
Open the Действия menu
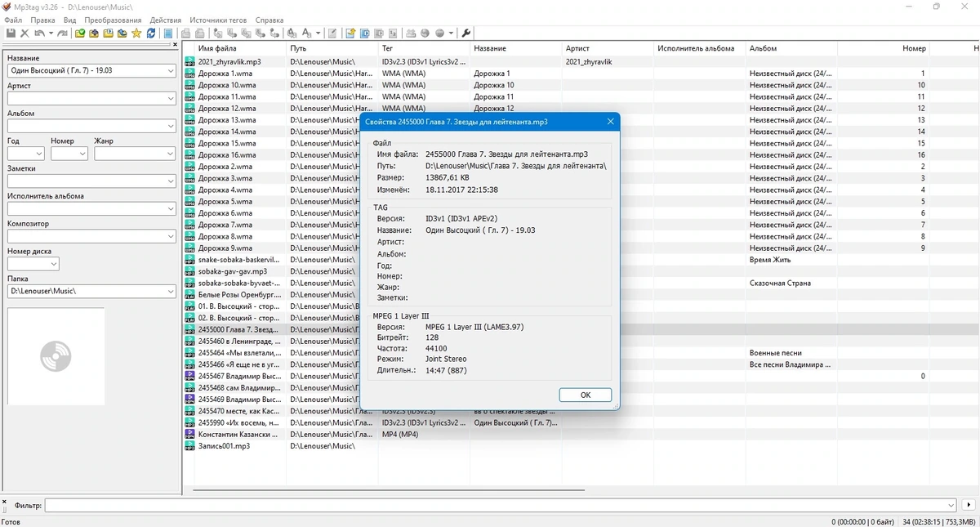point(166,20)
